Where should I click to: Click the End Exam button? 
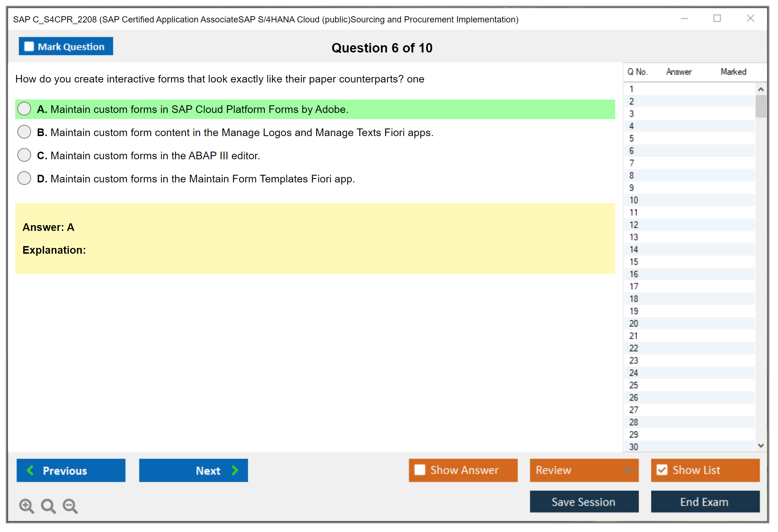[705, 502]
